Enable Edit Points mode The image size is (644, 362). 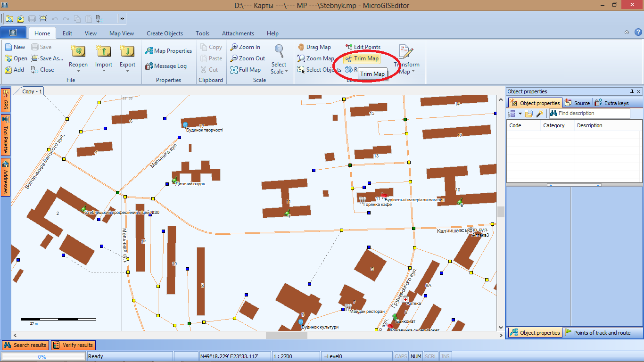point(349,47)
